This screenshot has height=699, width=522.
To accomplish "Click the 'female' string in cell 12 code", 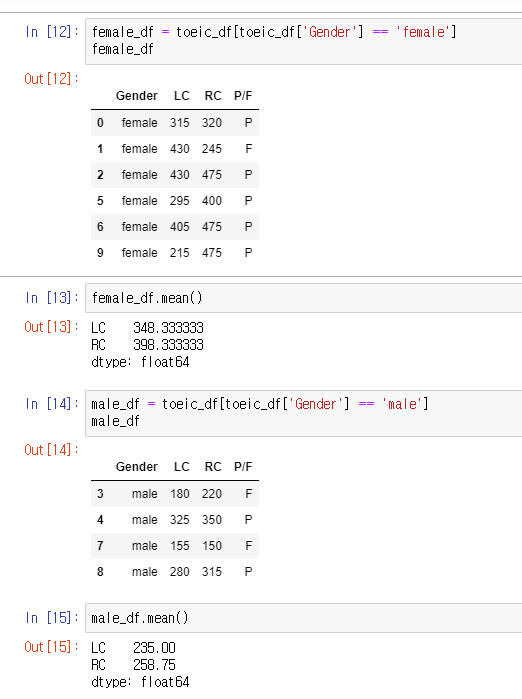I will 423,32.
